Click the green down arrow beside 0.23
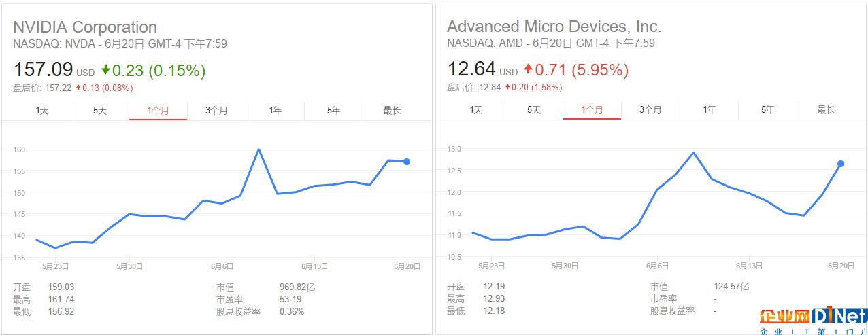Viewport: 868px width, 335px height. tap(105, 70)
